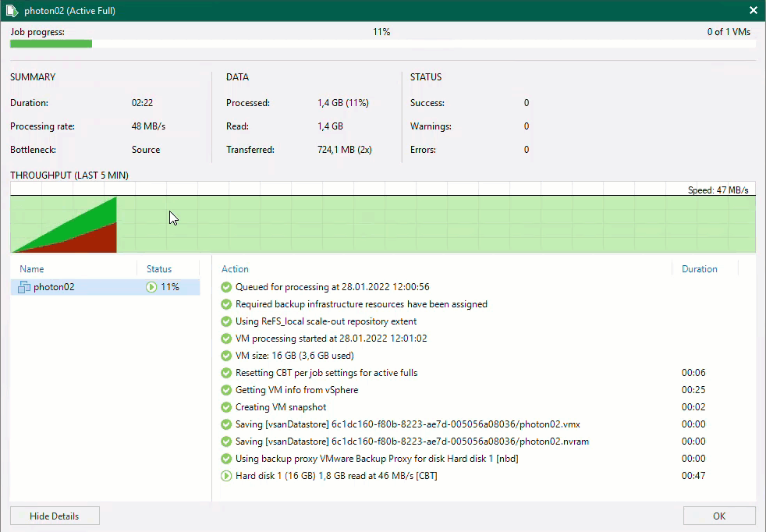This screenshot has height=532, width=766.
Task: Click the Bottleneck value Source
Action: pos(146,150)
